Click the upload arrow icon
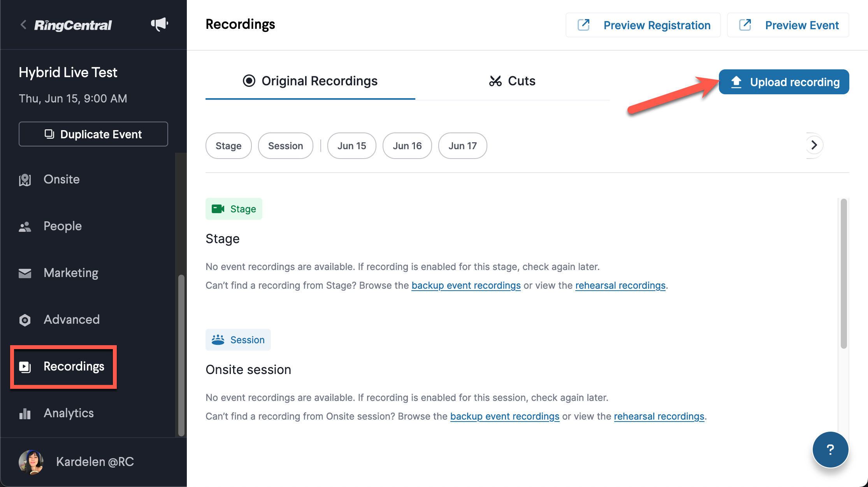The image size is (868, 487). coord(736,82)
